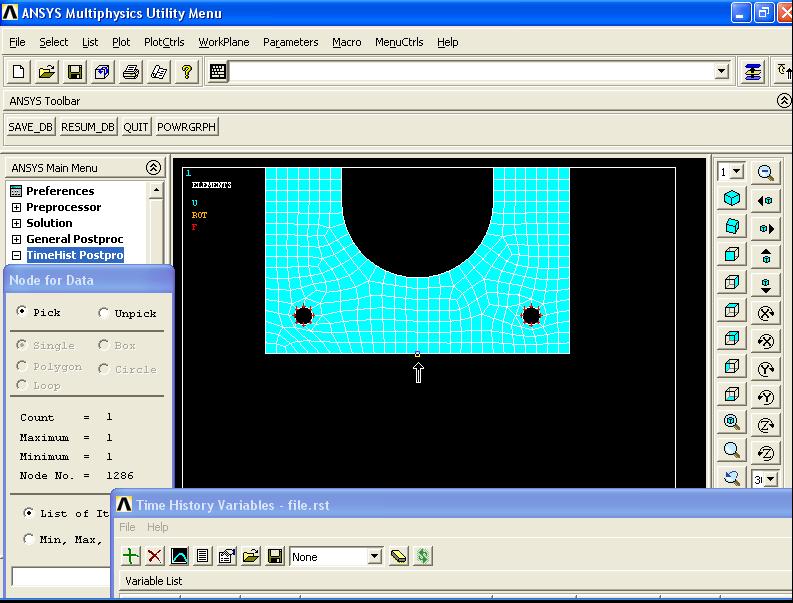Click the Clear Time-History Data eraser icon
Viewport: 793px width, 603px height.
coord(399,556)
